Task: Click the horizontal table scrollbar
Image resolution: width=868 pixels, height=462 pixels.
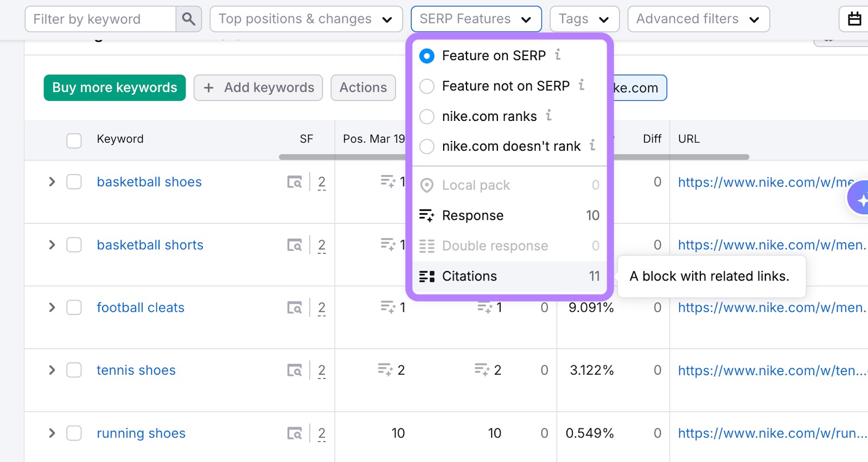Action: pos(342,157)
